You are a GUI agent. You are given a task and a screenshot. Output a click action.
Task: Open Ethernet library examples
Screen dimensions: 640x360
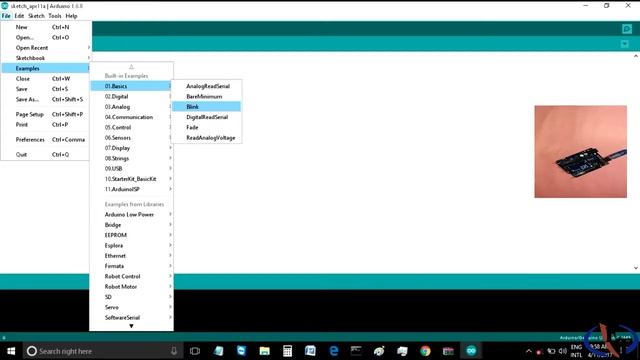tap(131, 256)
